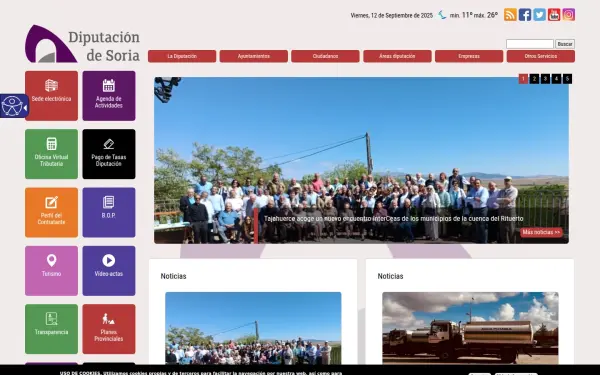Select slide 5 in the carousel
The width and height of the screenshot is (600, 375).
(x=567, y=79)
